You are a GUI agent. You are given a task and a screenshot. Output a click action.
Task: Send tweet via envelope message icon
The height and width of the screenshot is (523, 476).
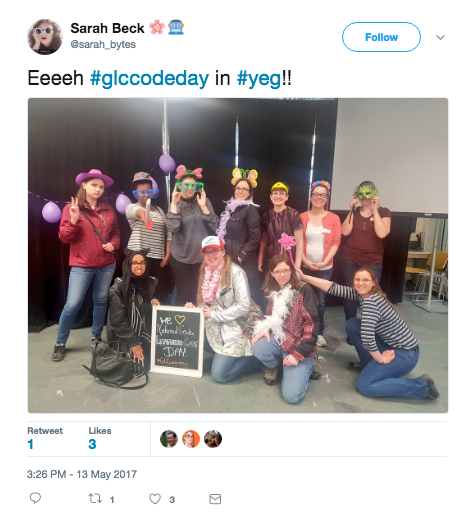tap(215, 499)
